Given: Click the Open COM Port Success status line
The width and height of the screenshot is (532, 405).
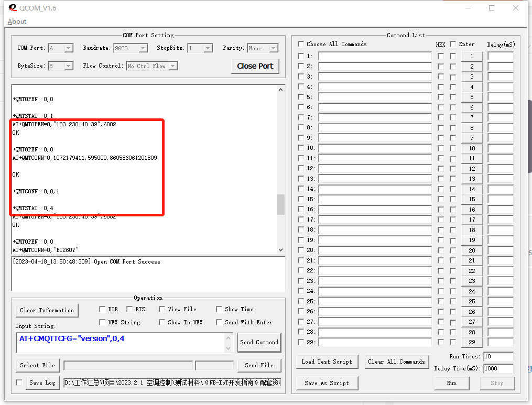Looking at the screenshot, I should coord(86,261).
